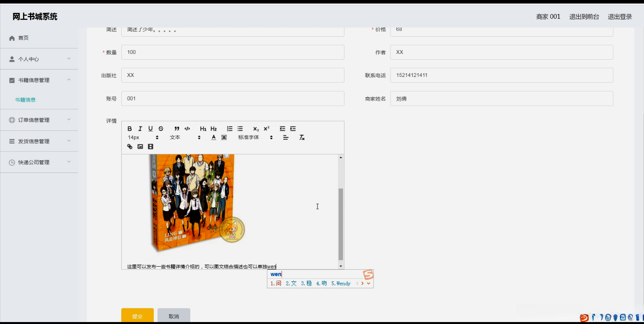Click the 数量 quantity input field
Screen dimensions: 644x324
click(233, 52)
